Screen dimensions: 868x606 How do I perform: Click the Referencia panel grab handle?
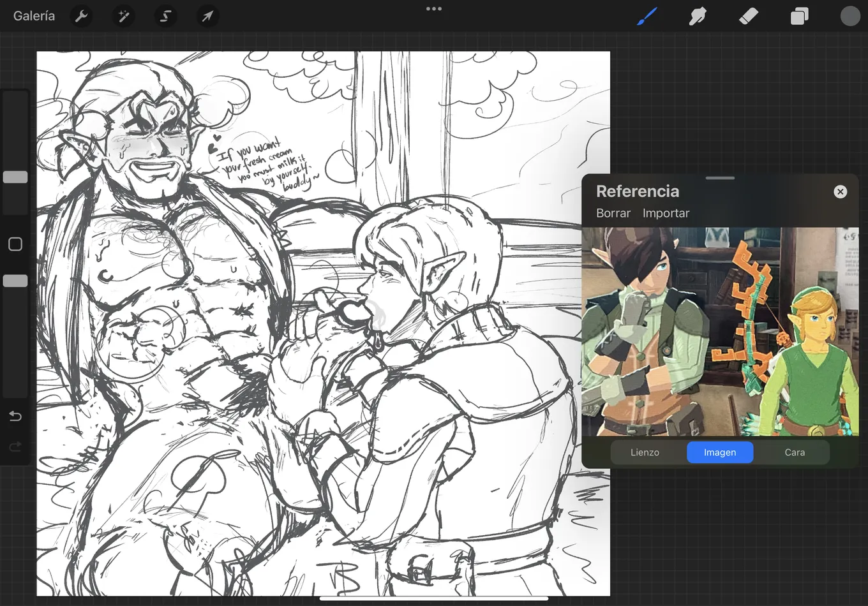(x=721, y=179)
